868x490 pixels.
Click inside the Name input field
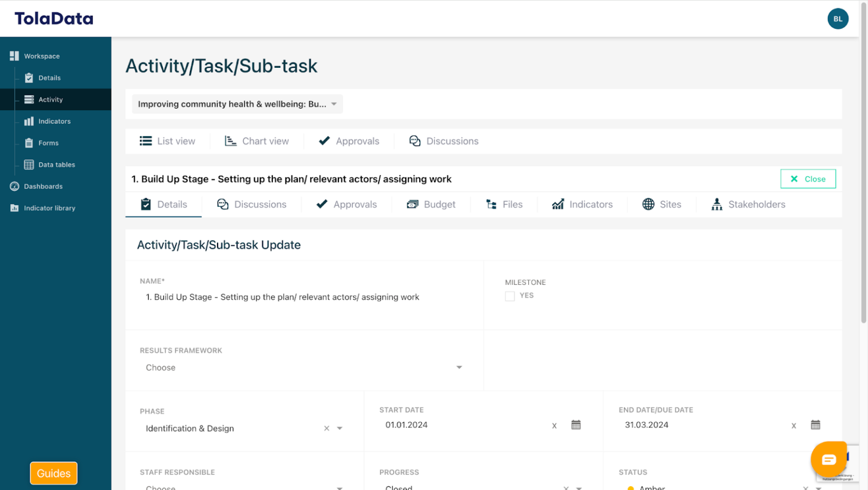pyautogui.click(x=283, y=297)
